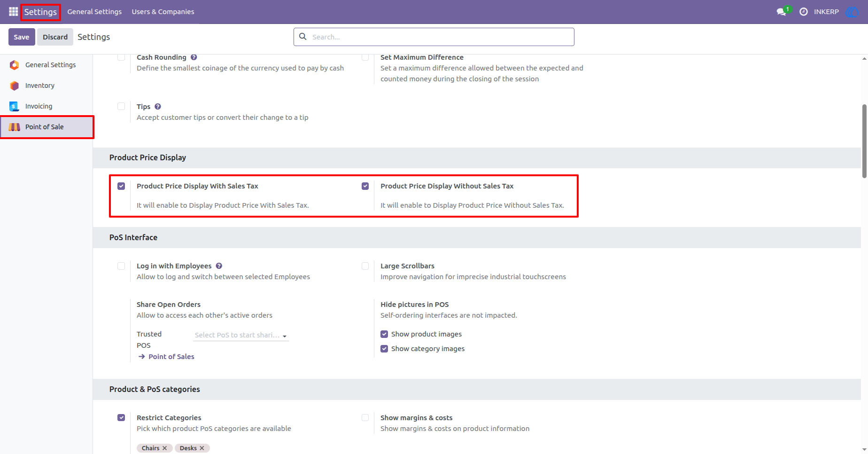Open help tooltip beside Cash Rounding
Viewport: 868px width, 454px height.
[x=194, y=57]
